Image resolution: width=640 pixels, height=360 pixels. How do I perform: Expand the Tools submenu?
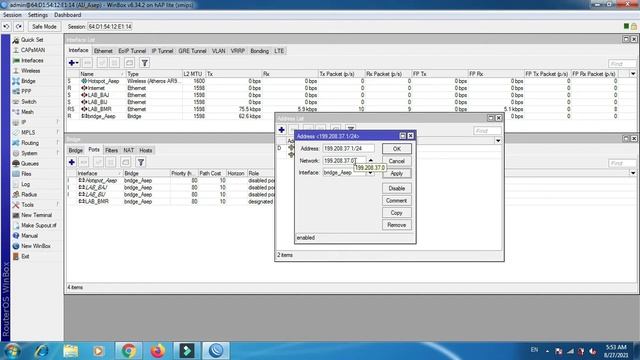pyautogui.click(x=58, y=204)
